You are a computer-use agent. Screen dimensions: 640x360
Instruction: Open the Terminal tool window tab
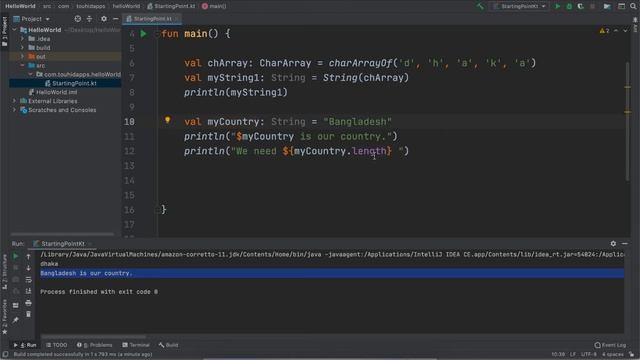pos(136,345)
